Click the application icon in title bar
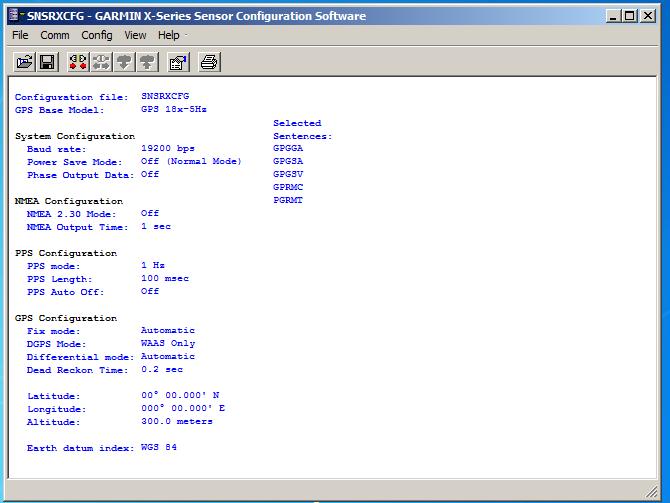670x503 pixels. pos(14,15)
